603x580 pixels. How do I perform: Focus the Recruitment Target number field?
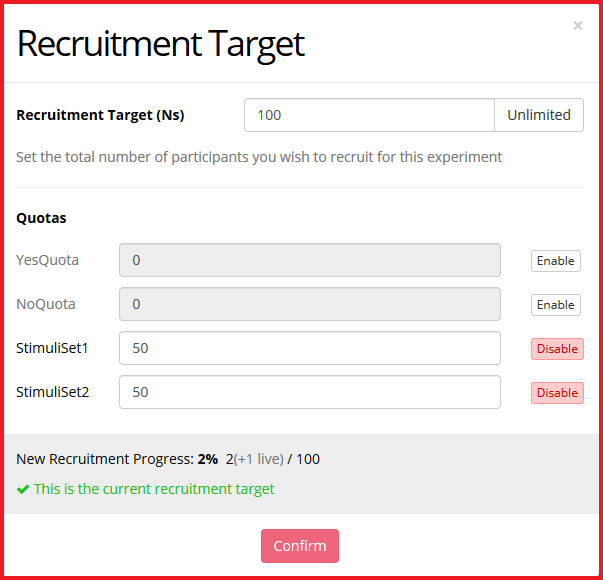369,115
